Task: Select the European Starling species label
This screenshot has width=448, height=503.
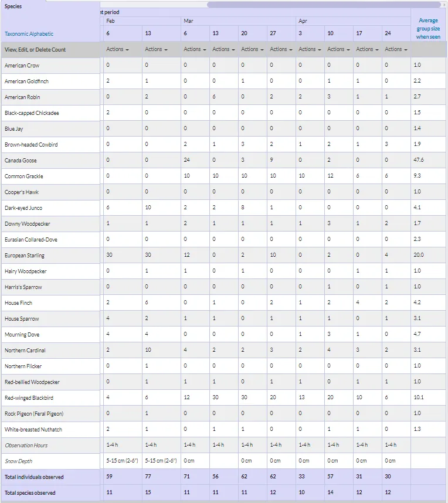Action: tap(25, 256)
